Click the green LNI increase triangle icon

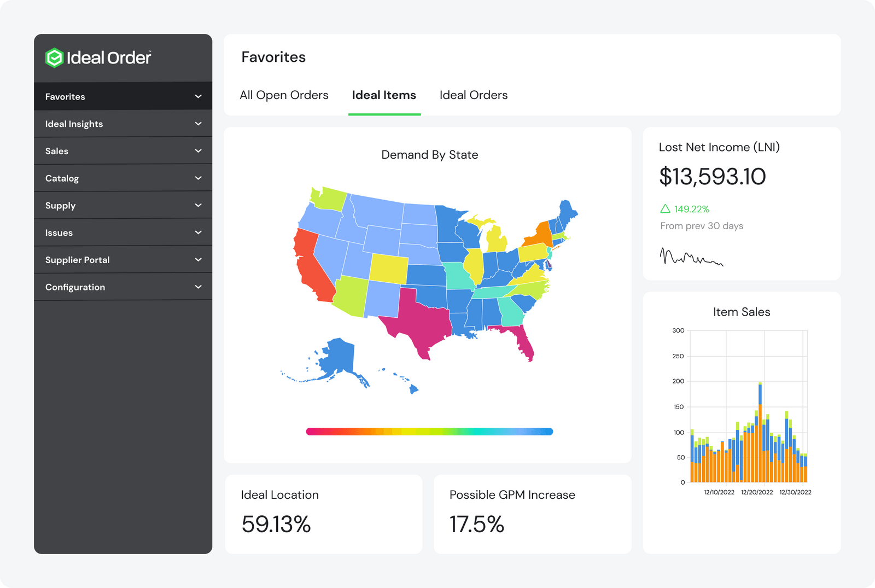point(665,209)
